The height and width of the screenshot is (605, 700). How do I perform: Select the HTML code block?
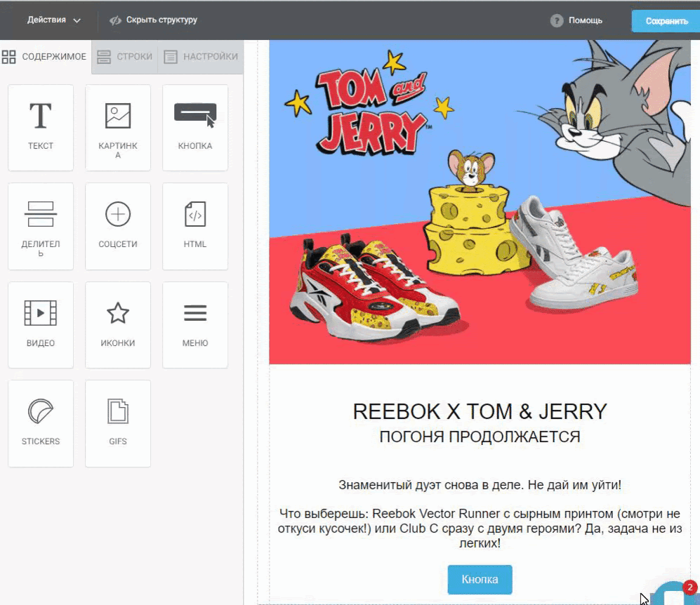pos(195,226)
